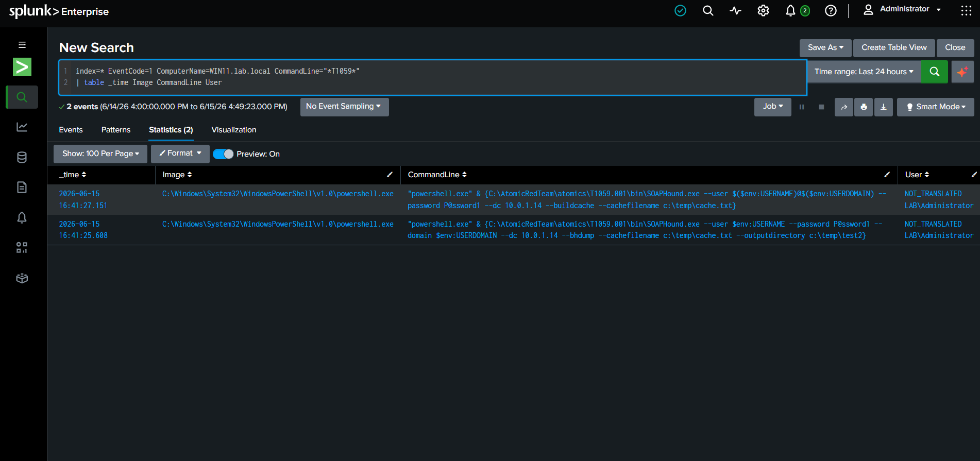Stop the search job
This screenshot has width=980, height=461.
[821, 107]
